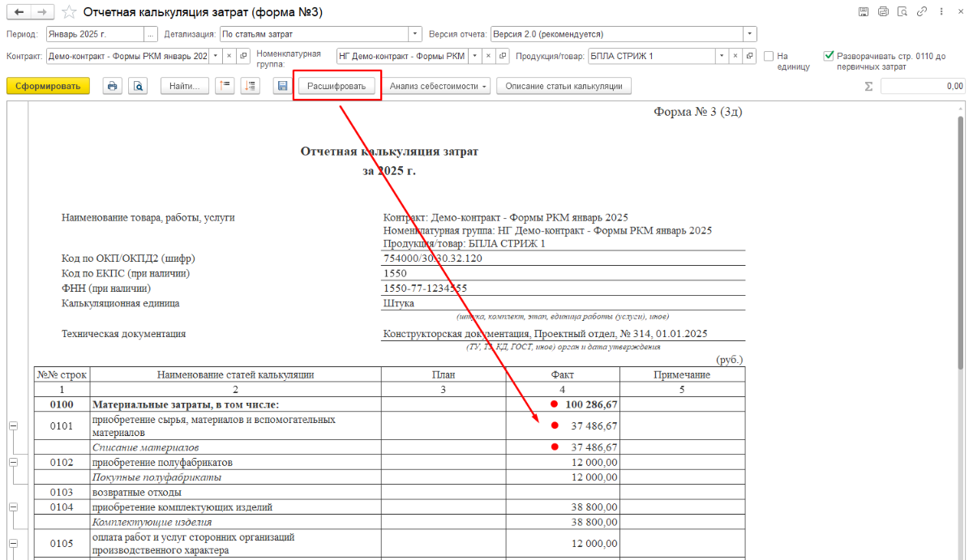Click the expand all groups icon

click(x=250, y=86)
